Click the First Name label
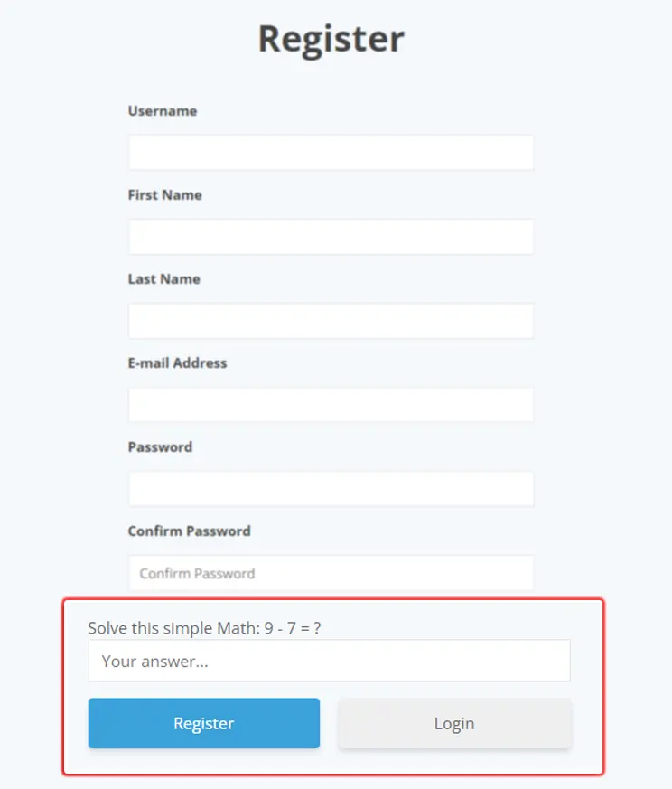Image resolution: width=672 pixels, height=789 pixels. click(165, 195)
